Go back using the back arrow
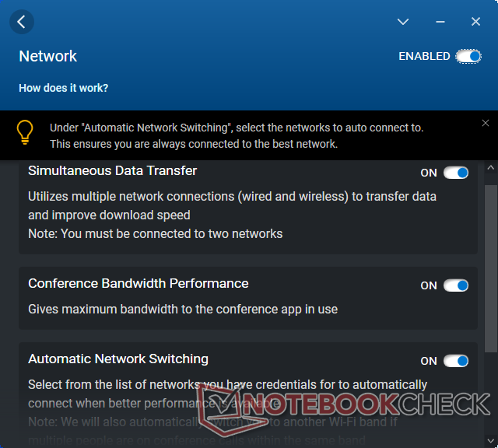498x448 pixels. click(x=21, y=22)
